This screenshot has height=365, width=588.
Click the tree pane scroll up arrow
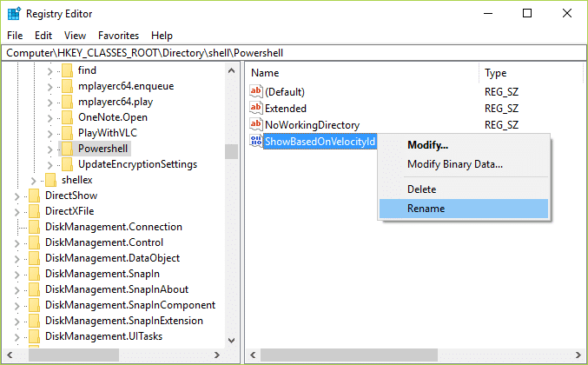231,70
